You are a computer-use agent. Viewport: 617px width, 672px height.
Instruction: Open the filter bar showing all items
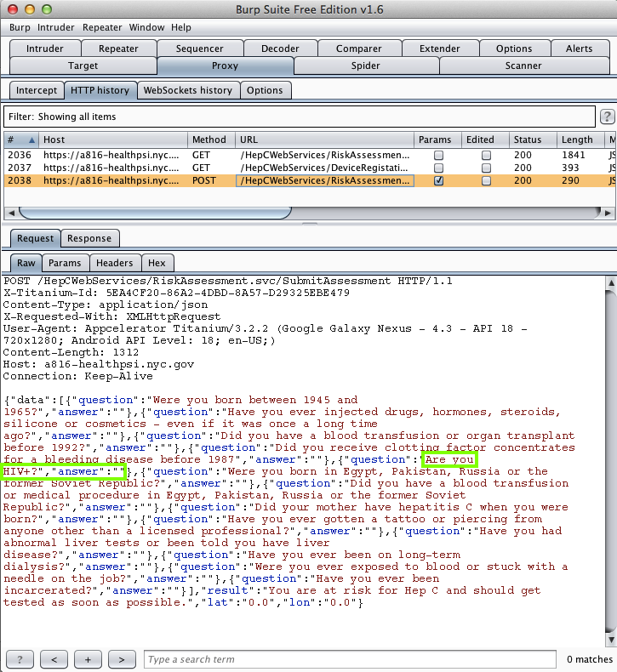point(298,117)
